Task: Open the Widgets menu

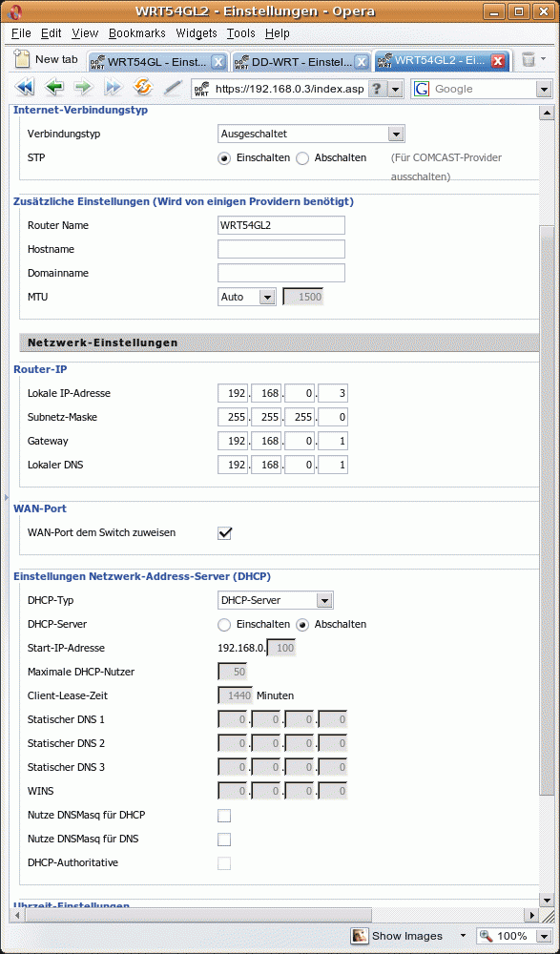Action: point(197,33)
